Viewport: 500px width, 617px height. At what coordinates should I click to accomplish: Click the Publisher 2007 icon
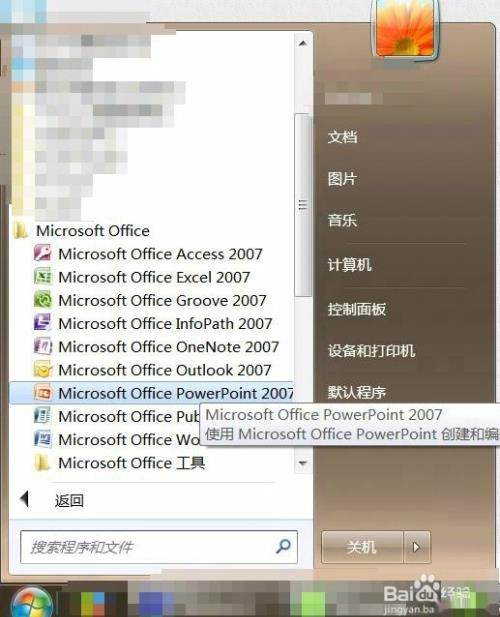[42, 416]
